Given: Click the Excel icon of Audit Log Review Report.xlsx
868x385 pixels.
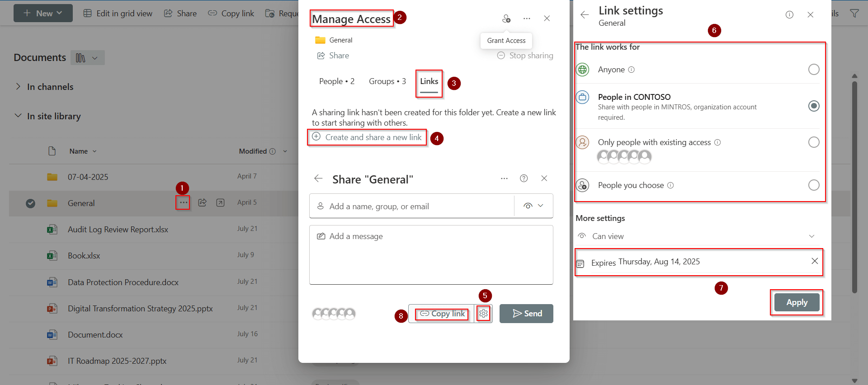Looking at the screenshot, I should tap(52, 230).
